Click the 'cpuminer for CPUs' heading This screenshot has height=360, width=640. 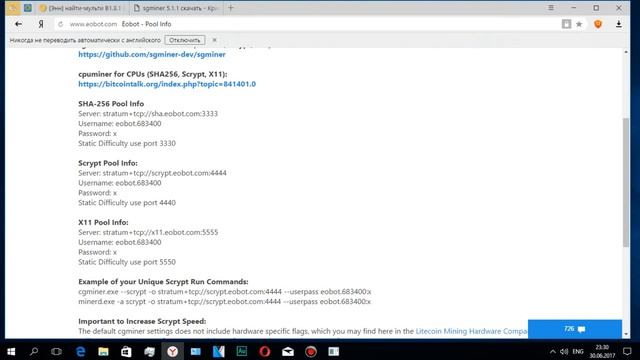pyautogui.click(x=153, y=74)
